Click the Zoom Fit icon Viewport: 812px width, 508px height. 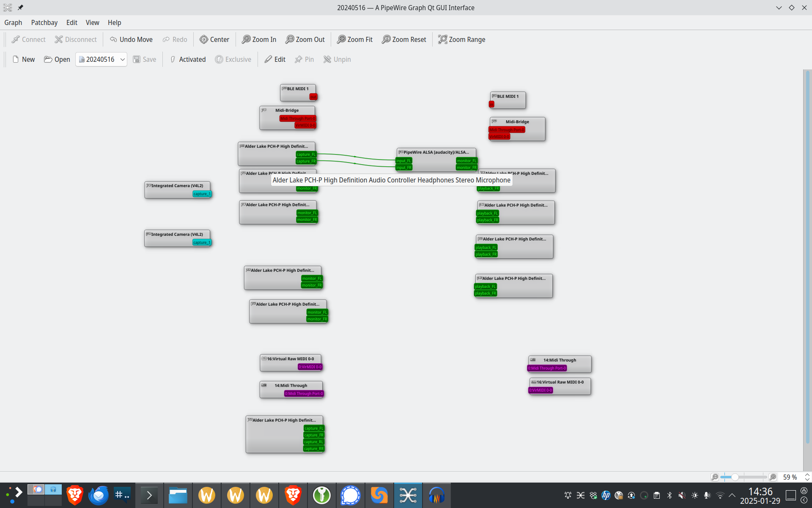[341, 39]
